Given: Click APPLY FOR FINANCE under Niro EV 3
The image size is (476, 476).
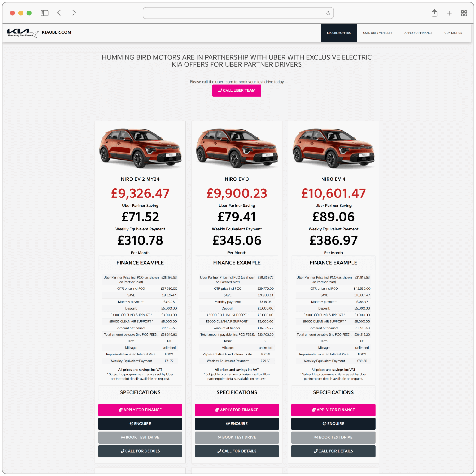Looking at the screenshot, I should (237, 410).
